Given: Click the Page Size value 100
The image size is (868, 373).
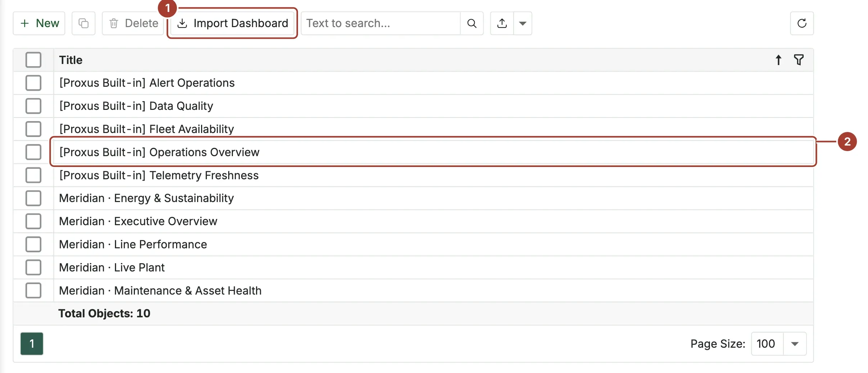Looking at the screenshot, I should click(766, 344).
